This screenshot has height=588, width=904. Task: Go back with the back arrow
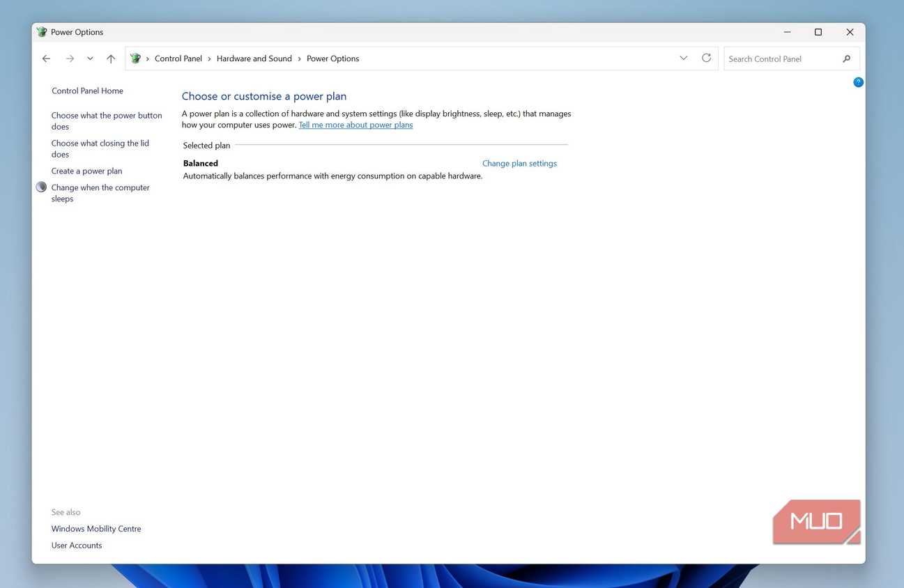(x=46, y=59)
